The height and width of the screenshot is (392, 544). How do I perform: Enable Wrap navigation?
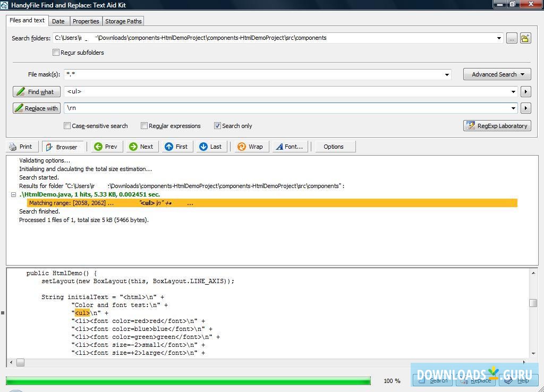pos(250,146)
